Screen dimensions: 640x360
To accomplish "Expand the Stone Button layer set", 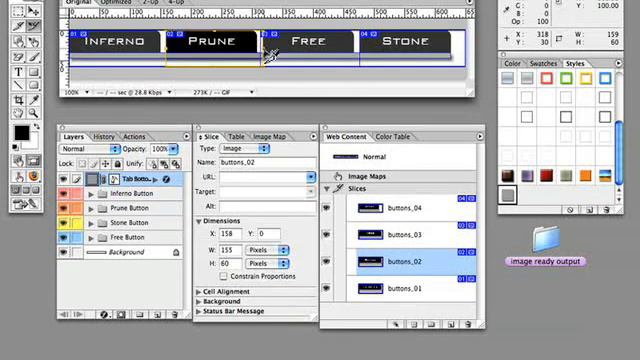I will [x=91, y=224].
